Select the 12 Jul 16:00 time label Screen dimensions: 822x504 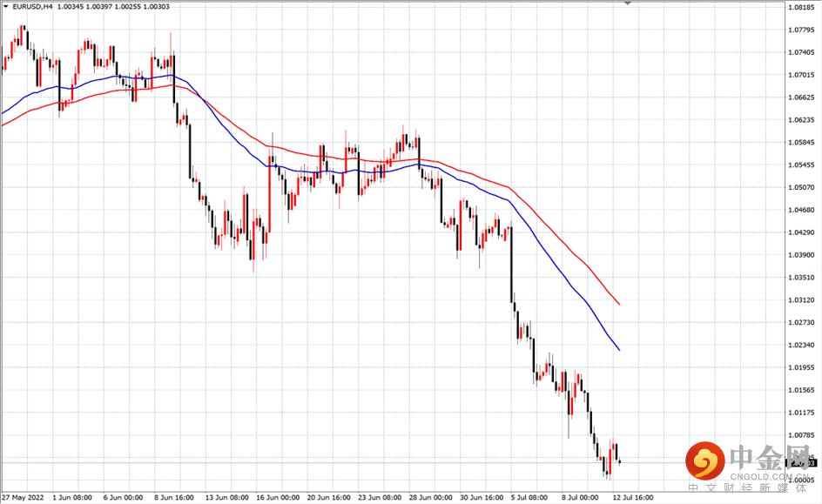[633, 497]
